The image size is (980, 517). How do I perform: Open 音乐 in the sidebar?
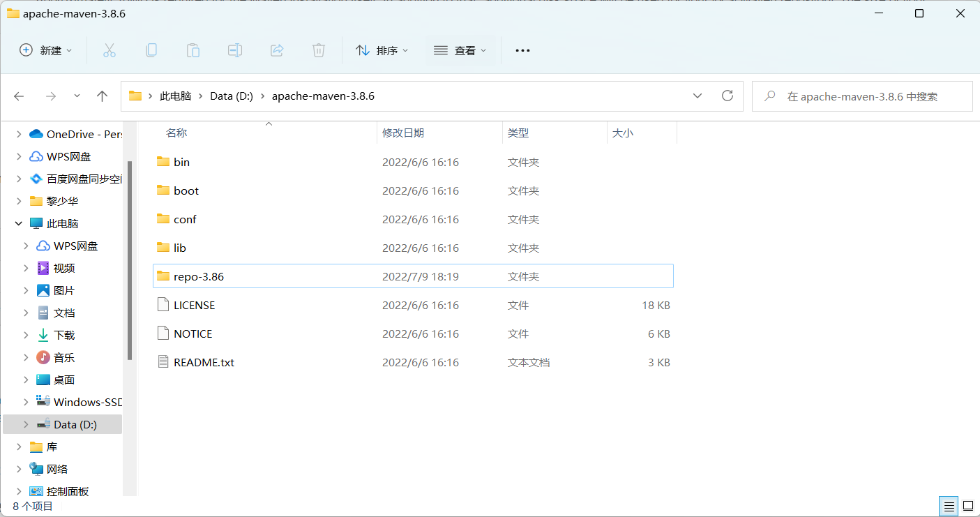(x=55, y=357)
